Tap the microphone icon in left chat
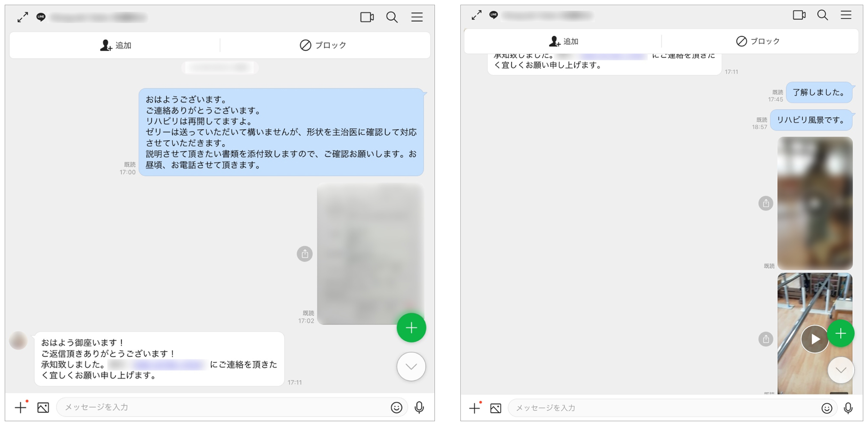 (419, 408)
